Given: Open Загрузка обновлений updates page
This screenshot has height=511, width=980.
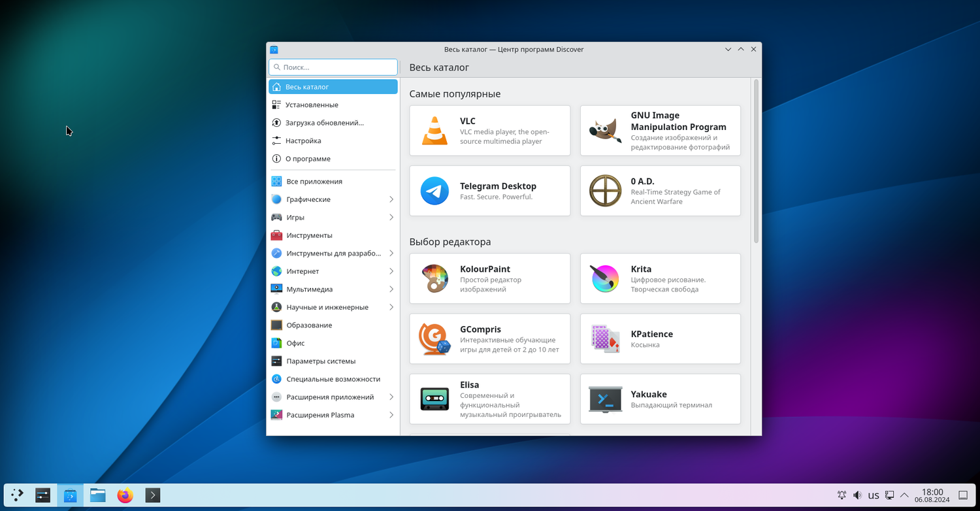Looking at the screenshot, I should pyautogui.click(x=333, y=123).
